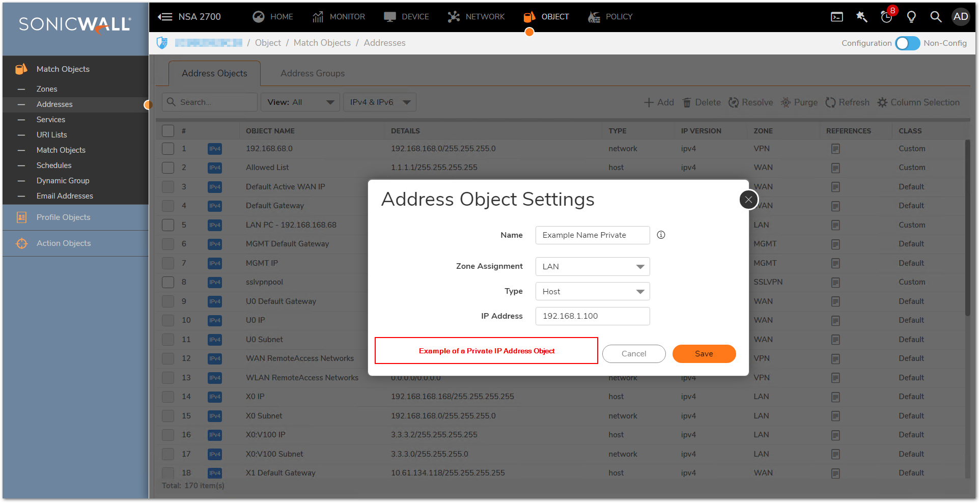Click the info icon beside Name field
The image size is (980, 503).
pos(661,235)
